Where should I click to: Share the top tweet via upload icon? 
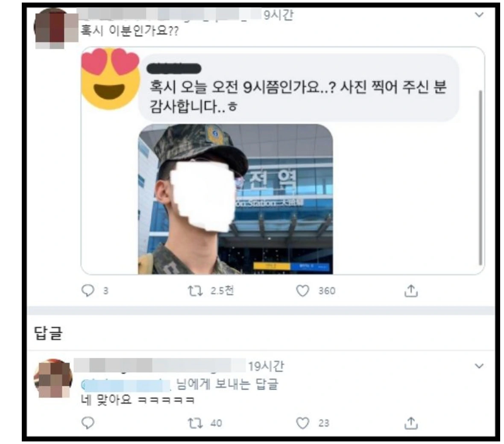click(411, 290)
